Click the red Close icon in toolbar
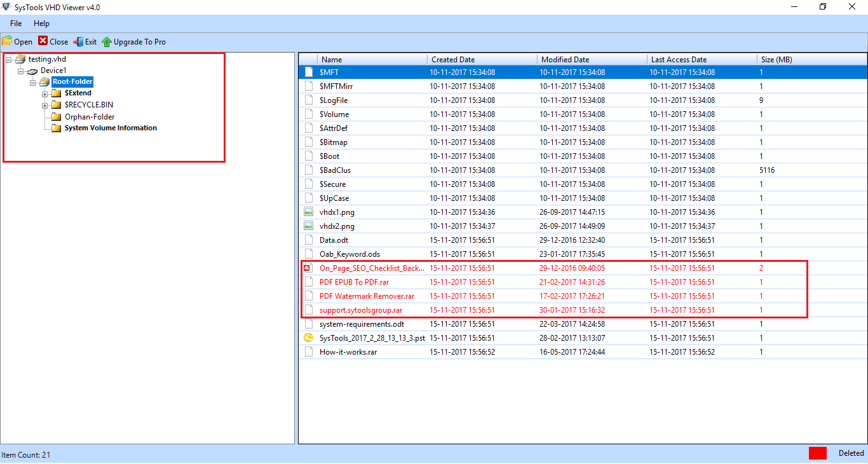Image resolution: width=868 pixels, height=464 pixels. [43, 41]
